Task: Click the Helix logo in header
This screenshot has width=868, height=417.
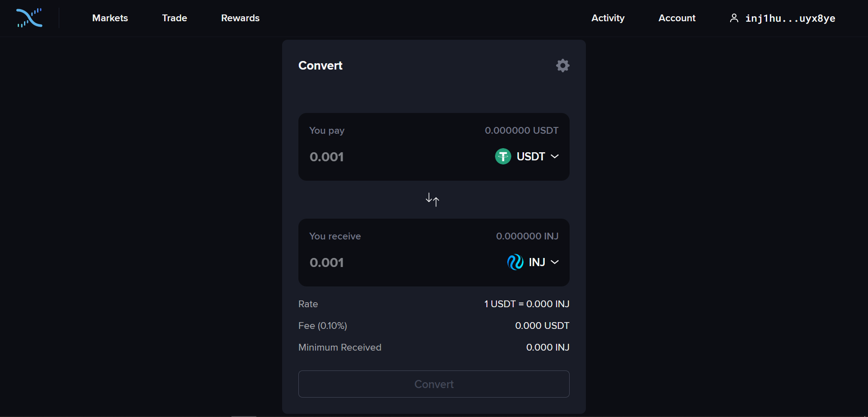Action: click(29, 18)
